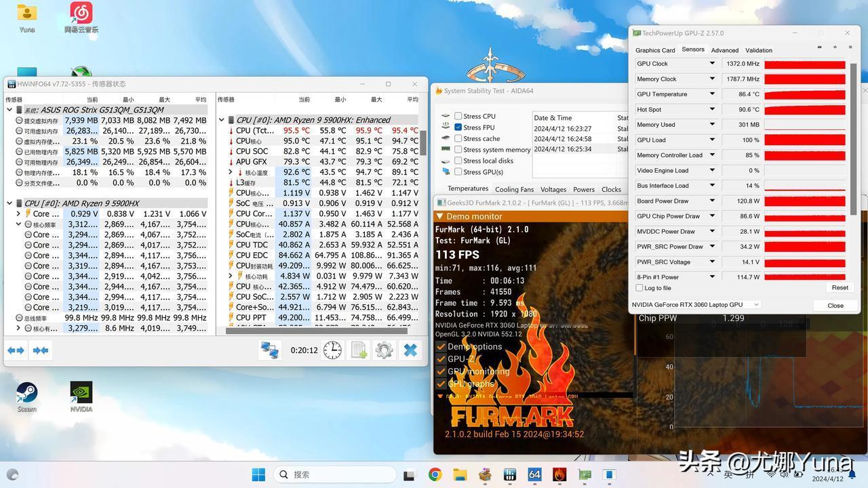This screenshot has width=868, height=488.
Task: Click HWiNFO log file add icon
Action: tap(358, 350)
